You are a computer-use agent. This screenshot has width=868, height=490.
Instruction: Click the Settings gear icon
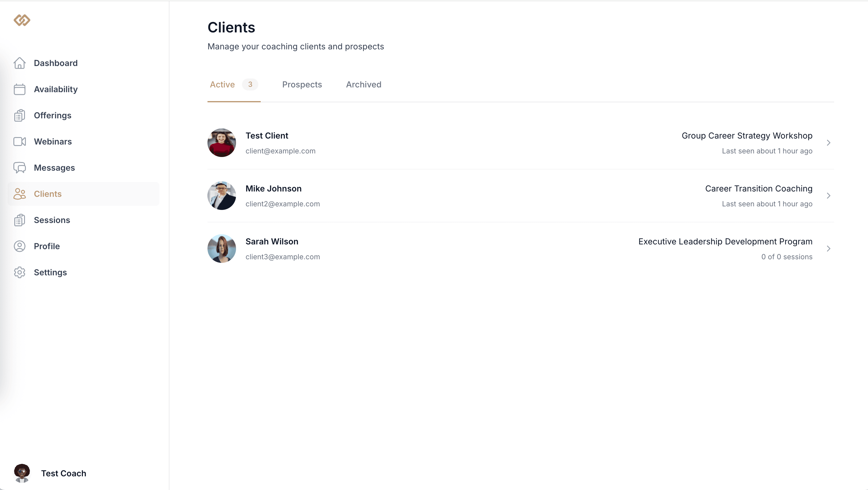pyautogui.click(x=20, y=272)
